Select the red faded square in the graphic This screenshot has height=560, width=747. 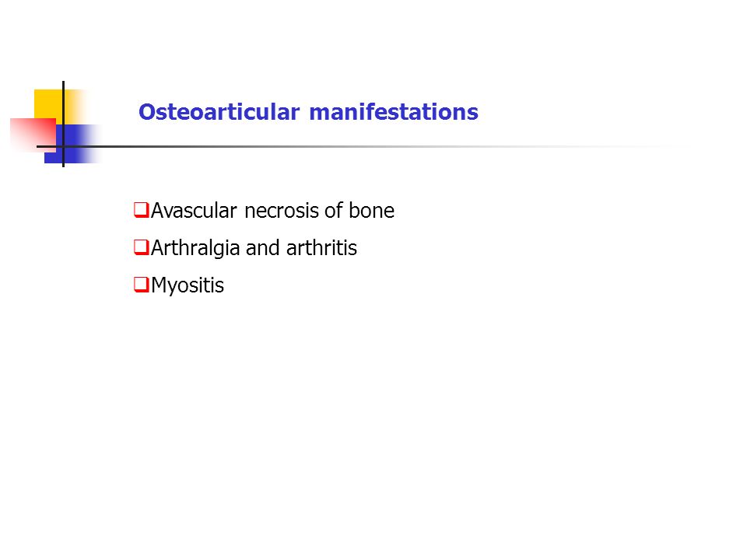tap(33, 135)
